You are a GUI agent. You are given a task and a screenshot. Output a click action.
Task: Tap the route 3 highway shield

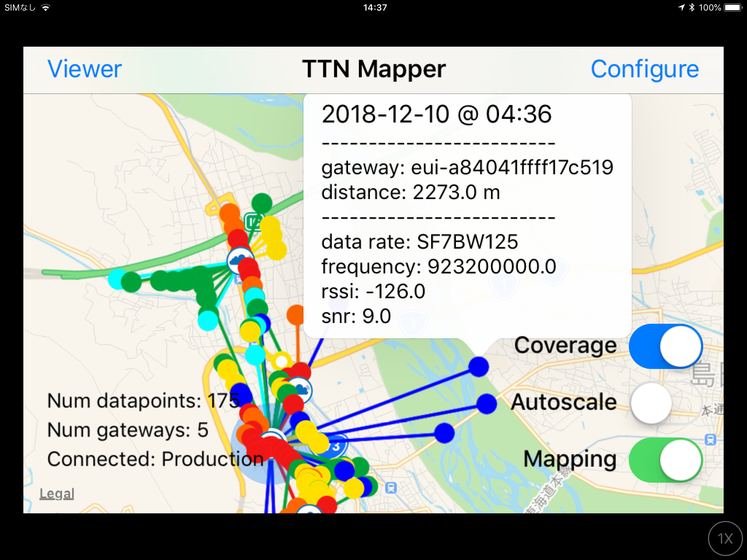[x=336, y=446]
